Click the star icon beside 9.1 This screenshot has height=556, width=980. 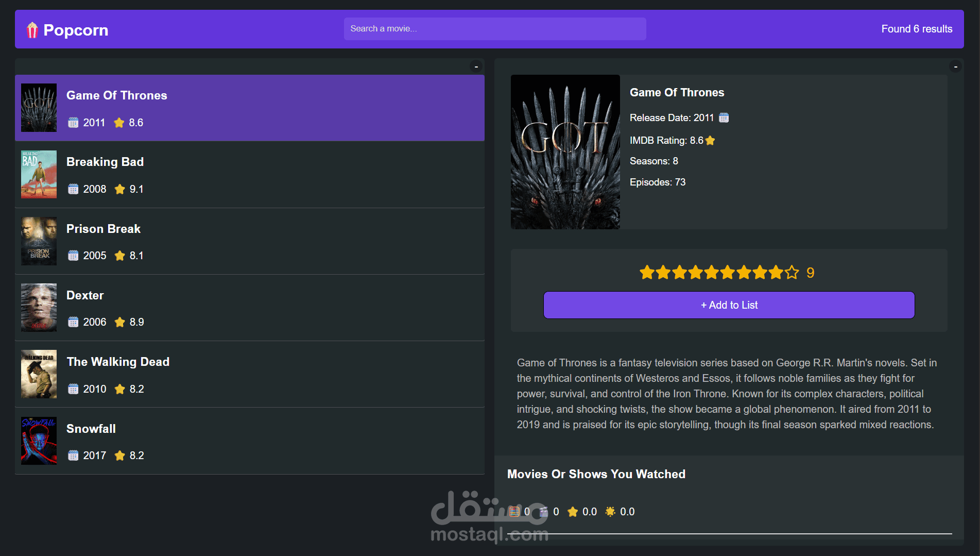point(120,189)
